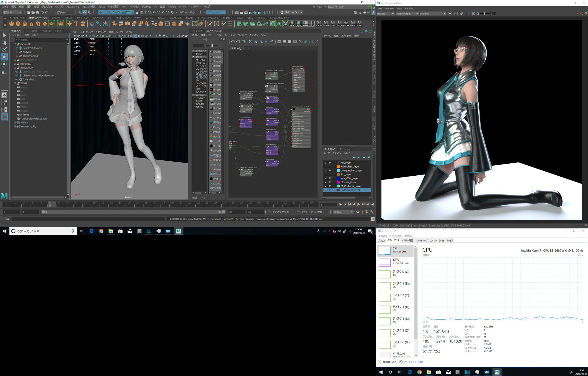Expand the IBLGP node in Outliner
Image resolution: width=588 pixels, height=376 pixels.
click(15, 83)
